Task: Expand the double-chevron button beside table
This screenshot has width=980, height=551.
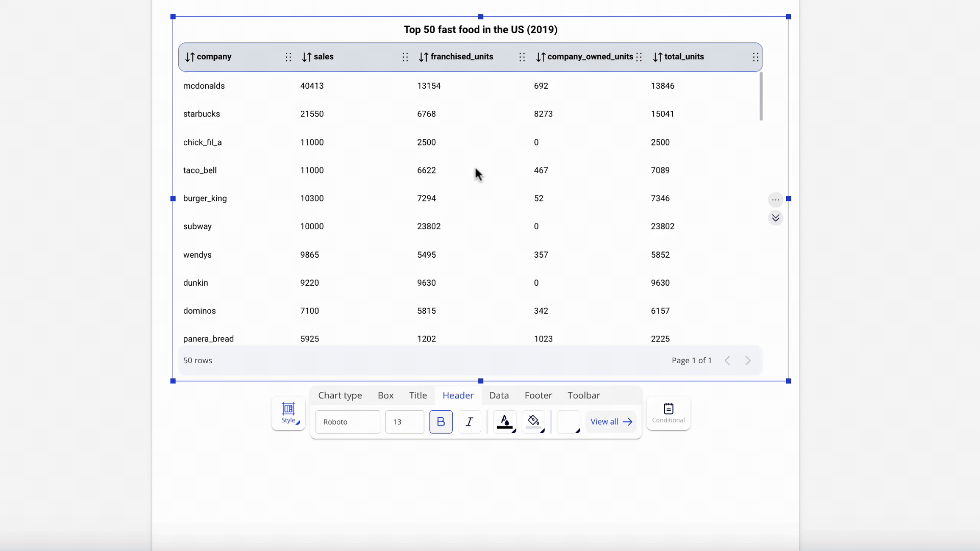Action: 775,218
